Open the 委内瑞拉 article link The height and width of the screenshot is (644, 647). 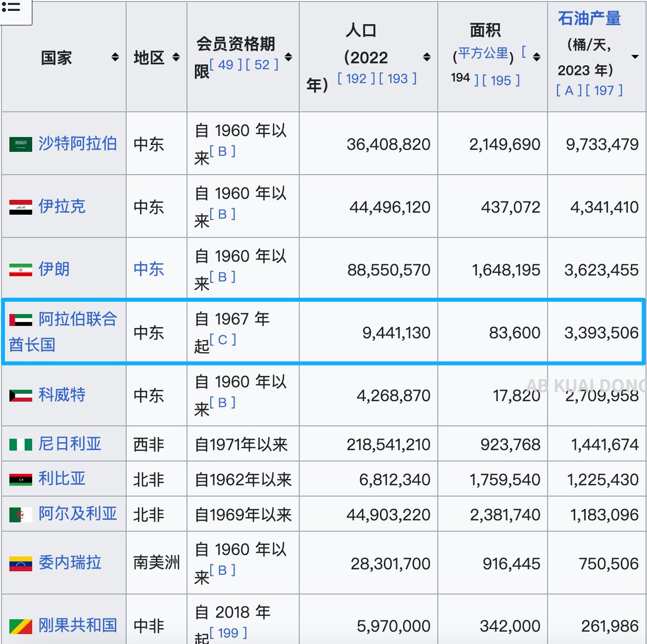70,563
